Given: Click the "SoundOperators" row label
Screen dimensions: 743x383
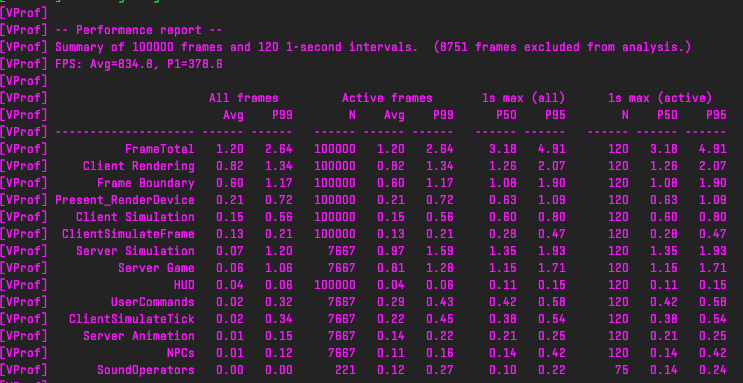Looking at the screenshot, I should coord(146,370).
